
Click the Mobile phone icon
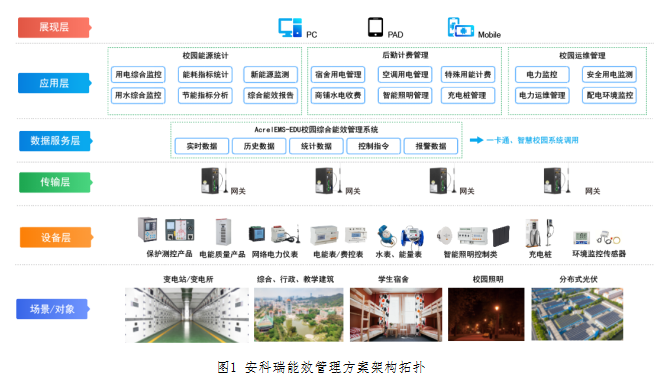tap(461, 27)
